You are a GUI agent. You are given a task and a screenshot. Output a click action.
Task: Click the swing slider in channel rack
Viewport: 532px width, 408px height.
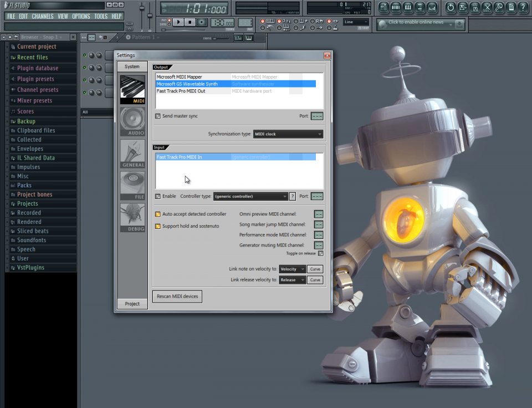[221, 38]
